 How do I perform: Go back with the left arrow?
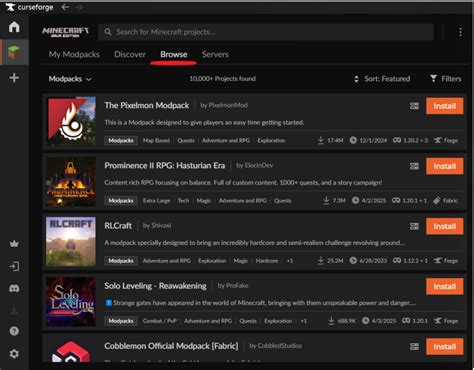pos(65,7)
